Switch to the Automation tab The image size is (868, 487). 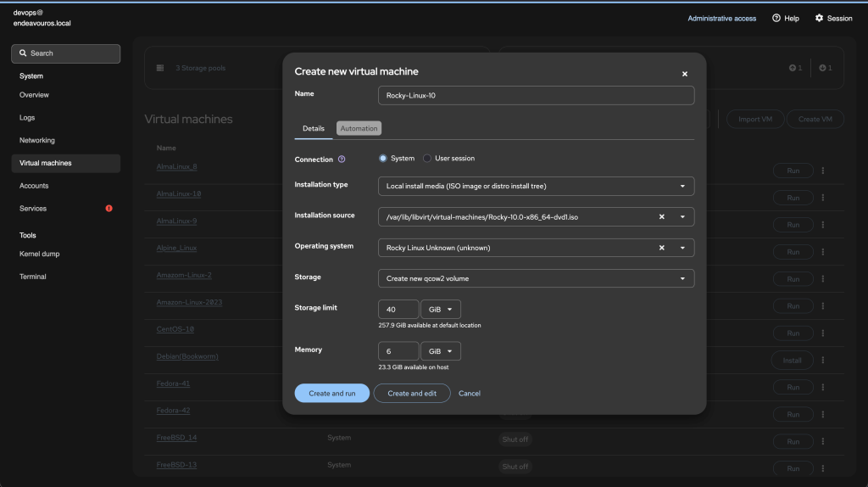click(359, 128)
